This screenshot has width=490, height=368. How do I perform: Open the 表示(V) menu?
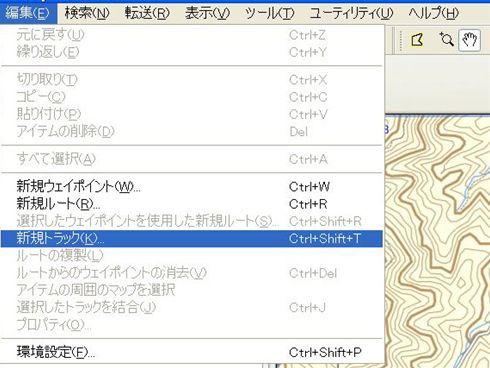[x=207, y=13]
